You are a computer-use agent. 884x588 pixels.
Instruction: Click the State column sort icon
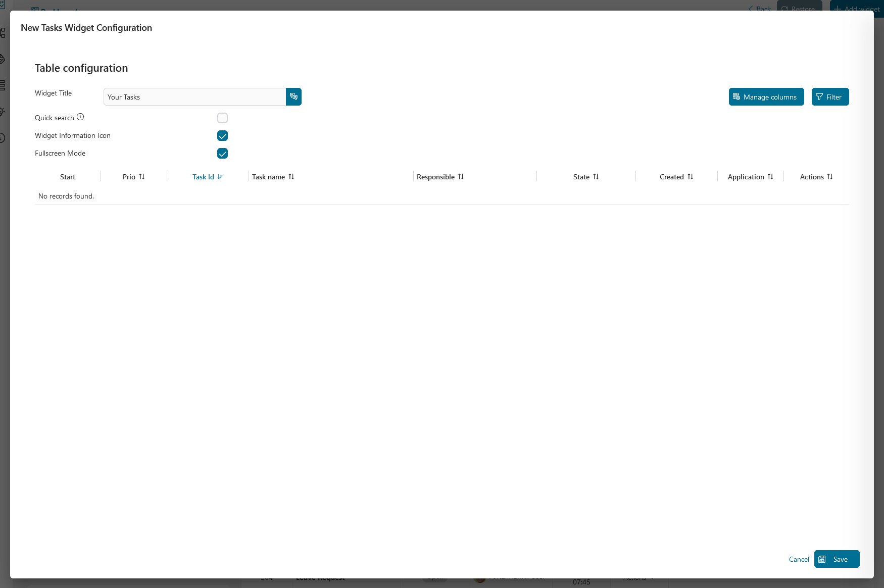(x=596, y=177)
